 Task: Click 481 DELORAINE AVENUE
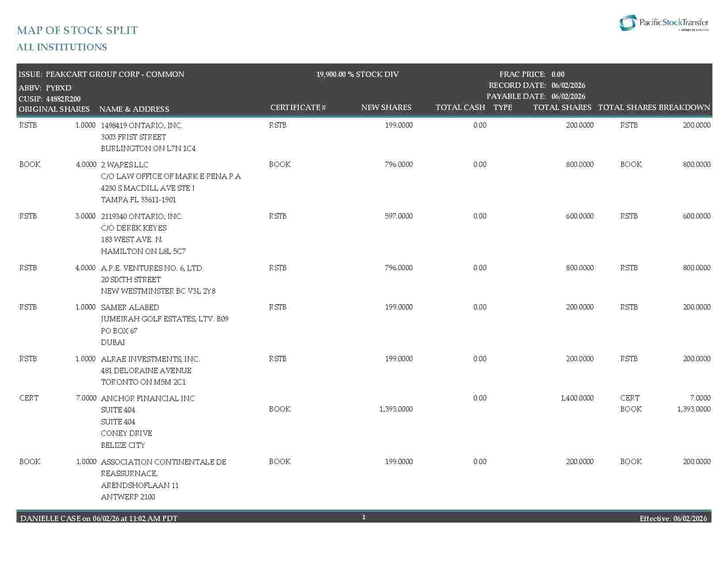(x=146, y=370)
